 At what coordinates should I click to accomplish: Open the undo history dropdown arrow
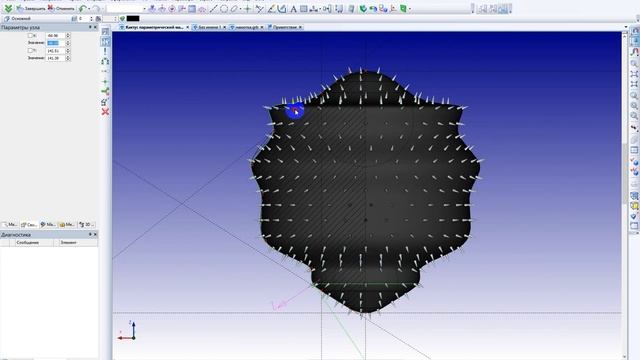coord(89,9)
